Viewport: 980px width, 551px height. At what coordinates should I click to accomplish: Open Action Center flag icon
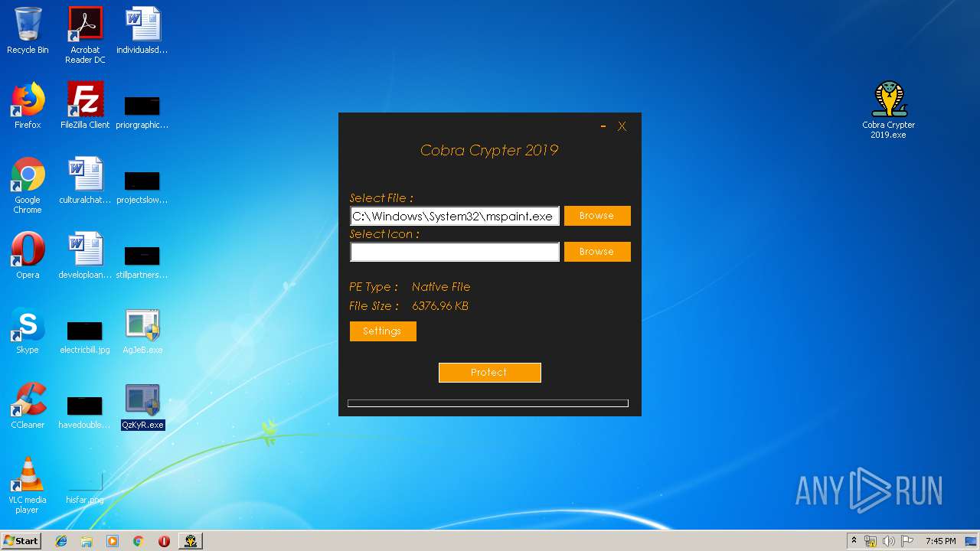pos(907,541)
